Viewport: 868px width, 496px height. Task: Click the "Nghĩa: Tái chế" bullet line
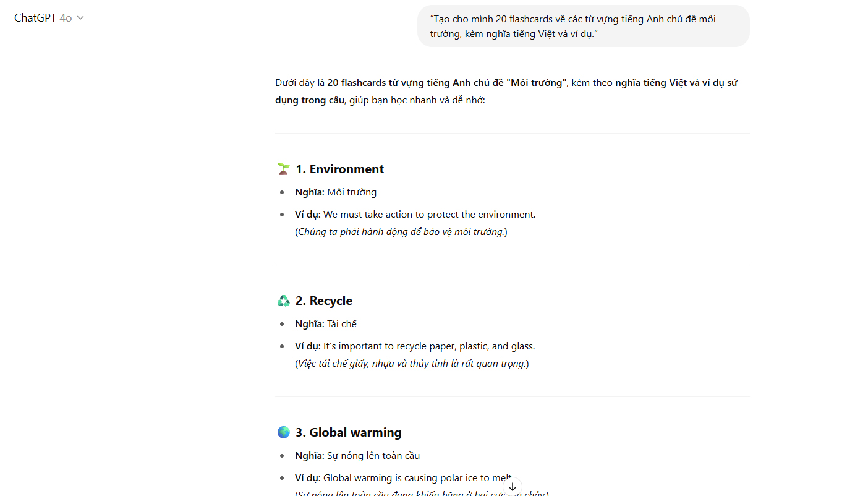[x=326, y=324]
